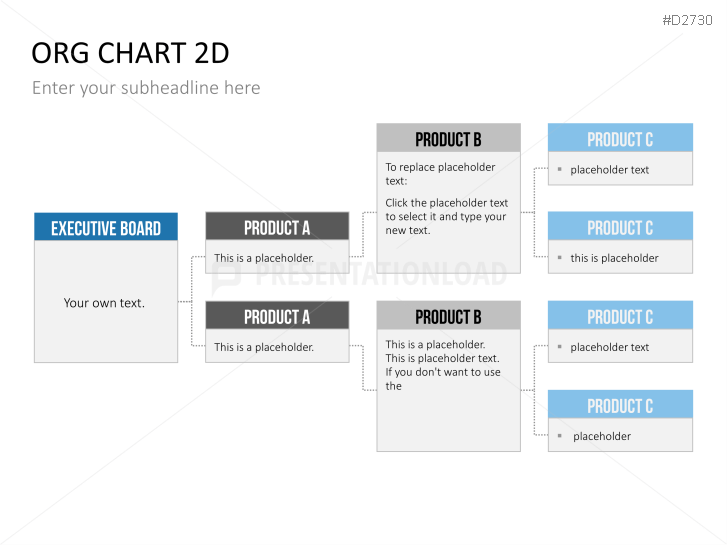Click the bottom 'placeholder' bullet item
The image size is (727, 545).
pyautogui.click(x=602, y=436)
